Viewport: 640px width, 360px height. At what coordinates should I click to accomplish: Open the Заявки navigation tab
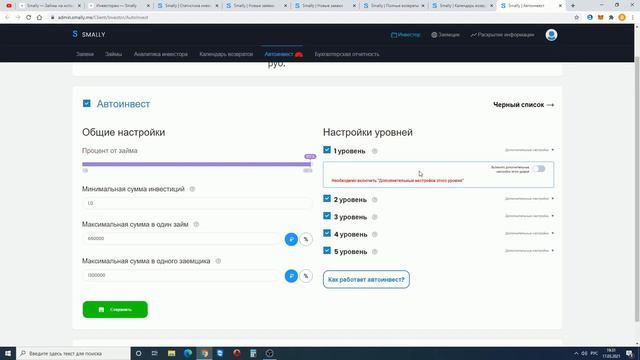click(x=85, y=54)
